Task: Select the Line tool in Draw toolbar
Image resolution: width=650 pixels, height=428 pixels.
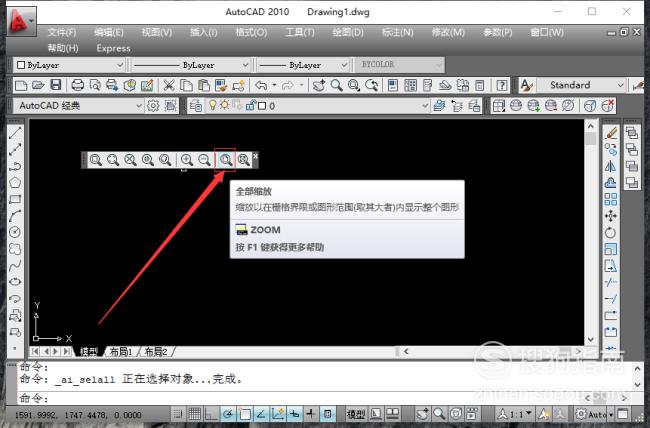Action: tap(15, 133)
